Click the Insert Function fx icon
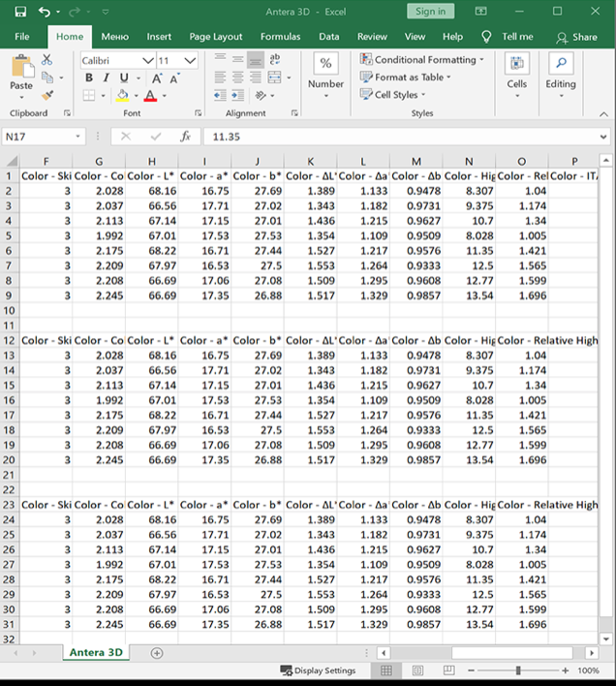This screenshot has height=686, width=616. pyautogui.click(x=185, y=137)
